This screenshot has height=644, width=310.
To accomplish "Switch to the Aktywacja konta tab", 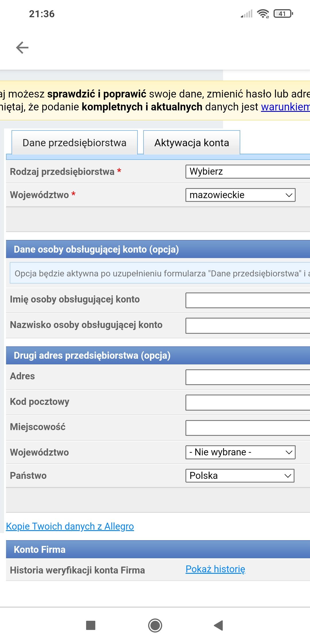I will coord(191,143).
